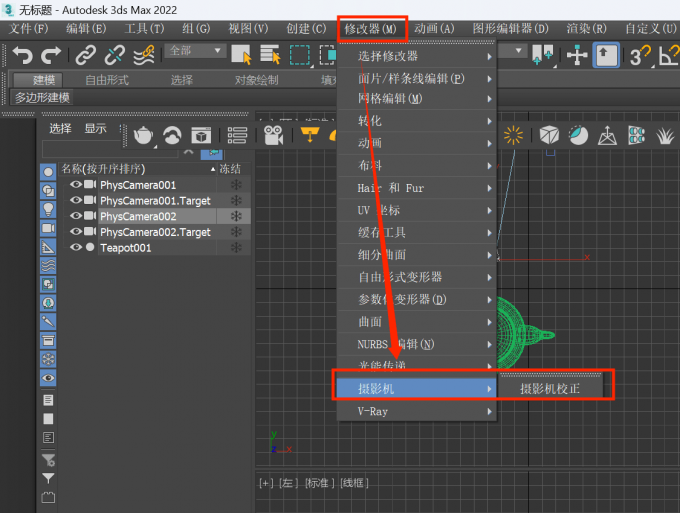Open the 显示 menu in Scene Explorer

click(x=95, y=128)
